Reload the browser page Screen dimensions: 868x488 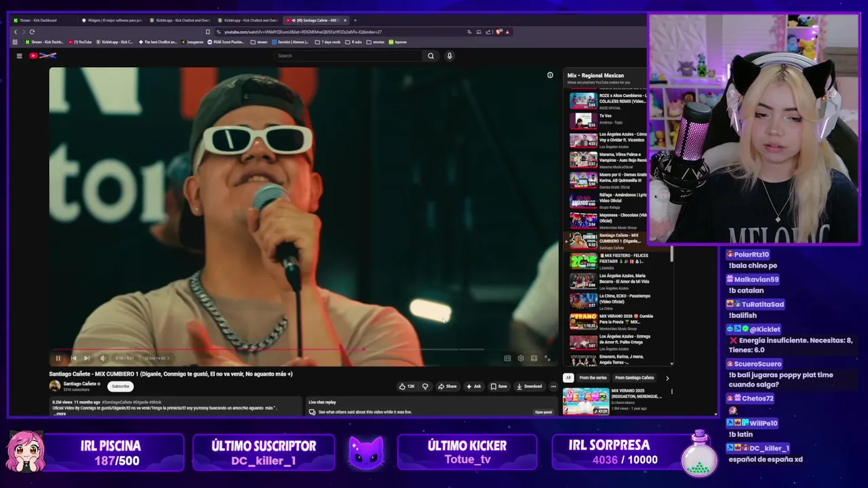pos(32,32)
